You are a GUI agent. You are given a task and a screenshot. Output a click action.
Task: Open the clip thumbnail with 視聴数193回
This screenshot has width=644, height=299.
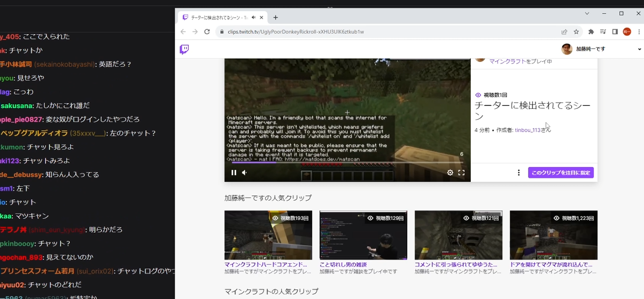pyautogui.click(x=268, y=235)
